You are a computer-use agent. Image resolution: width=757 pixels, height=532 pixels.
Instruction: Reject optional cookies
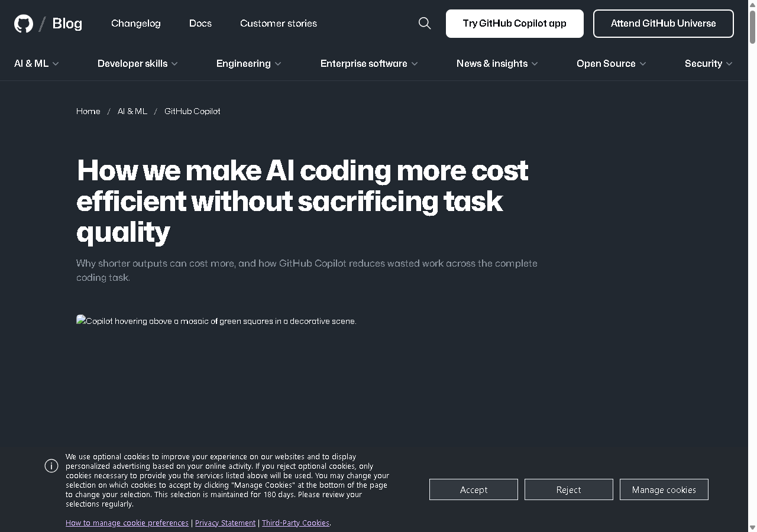(x=569, y=489)
